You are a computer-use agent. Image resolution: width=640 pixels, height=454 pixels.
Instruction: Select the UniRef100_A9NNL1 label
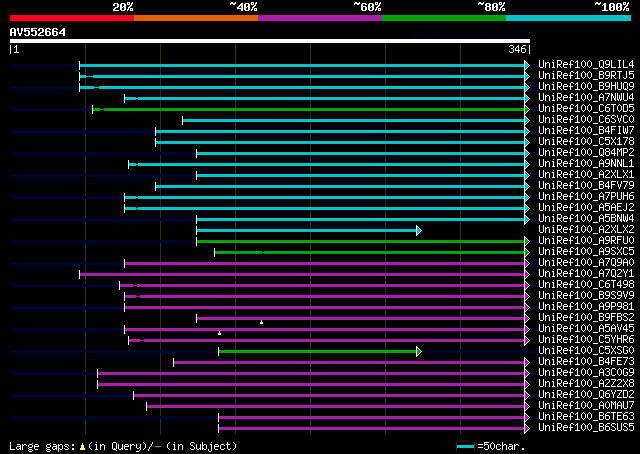(586, 164)
